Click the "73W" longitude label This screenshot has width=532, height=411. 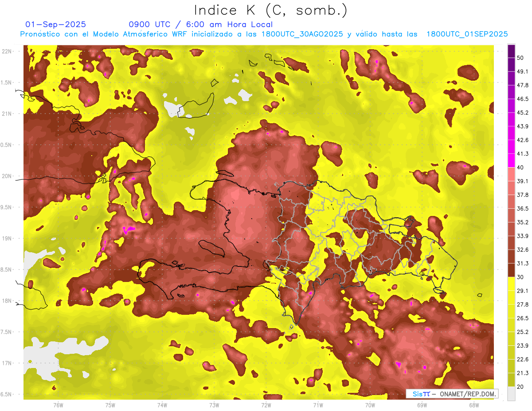tap(214, 405)
